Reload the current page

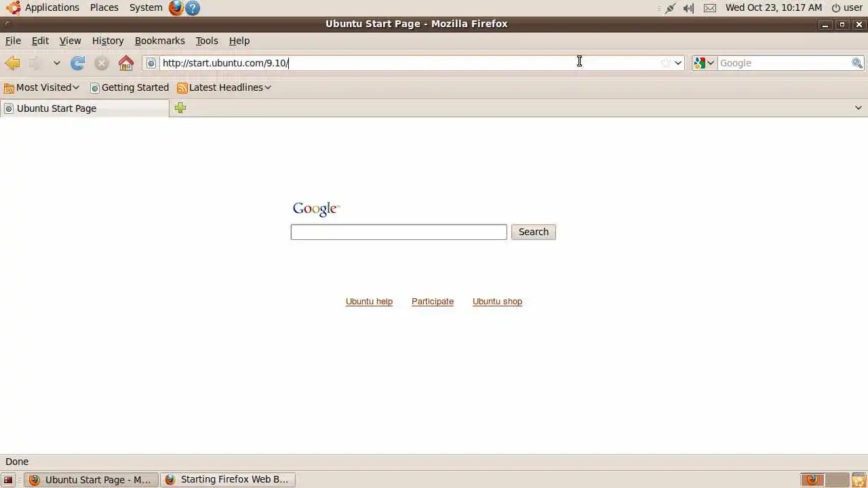coord(78,63)
